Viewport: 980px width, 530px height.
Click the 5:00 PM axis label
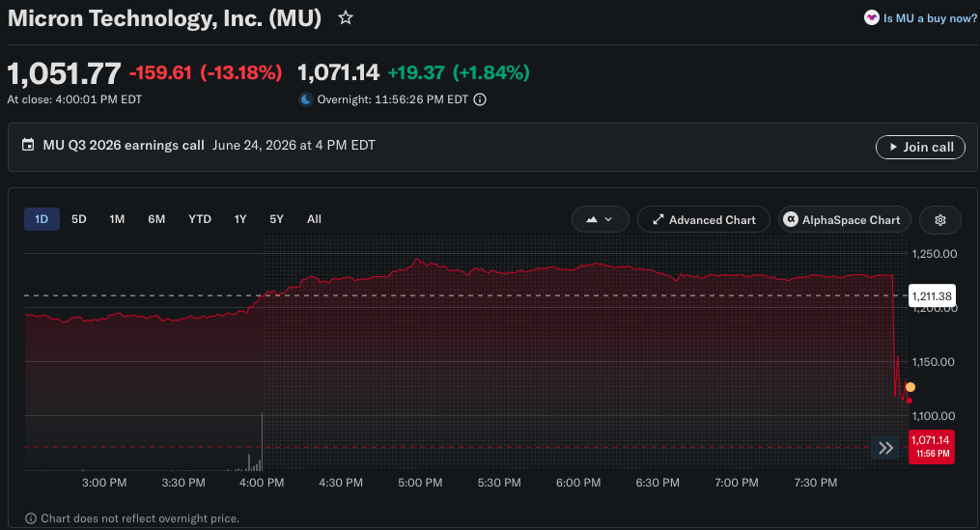point(420,483)
